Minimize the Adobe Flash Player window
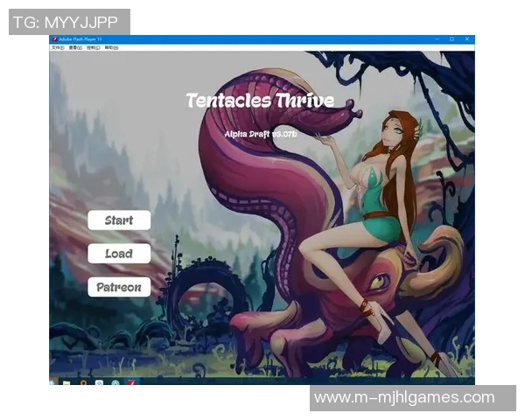Image resolution: width=525 pixels, height=420 pixels. pos(438,39)
